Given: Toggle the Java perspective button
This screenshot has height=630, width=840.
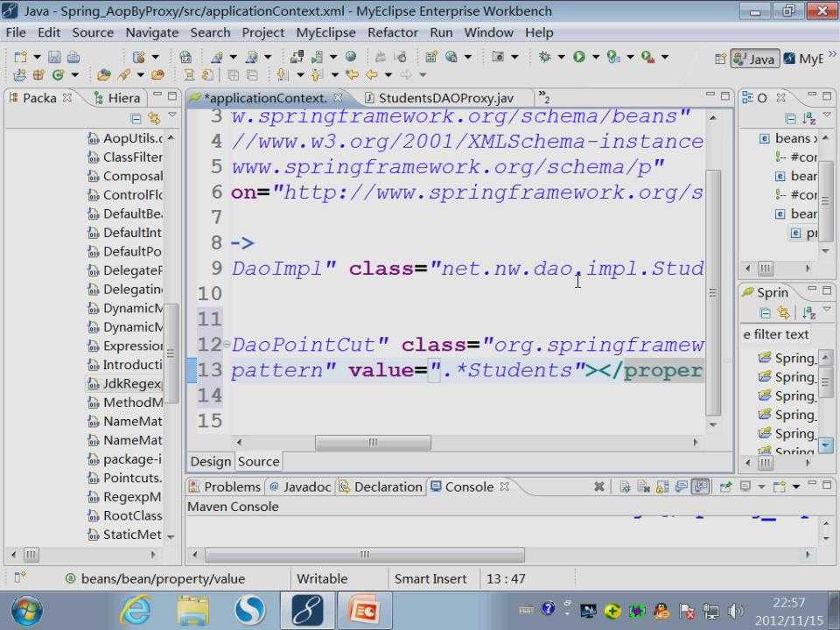Looking at the screenshot, I should pos(754,59).
